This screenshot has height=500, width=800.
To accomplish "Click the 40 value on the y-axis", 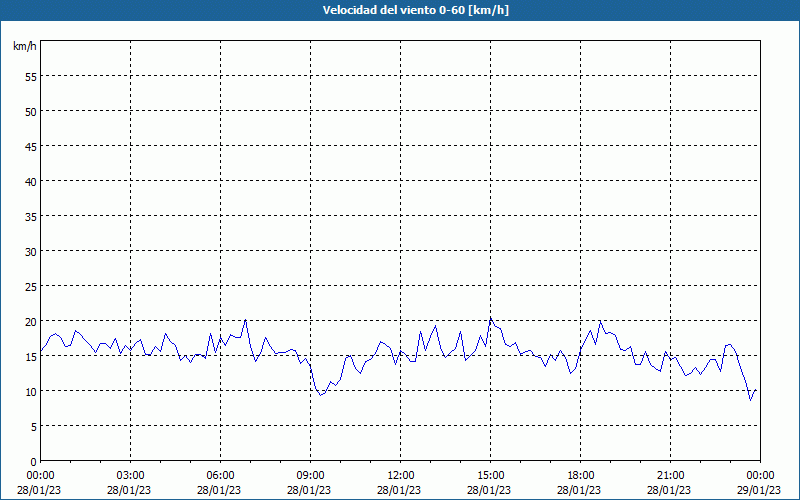I will (x=31, y=182).
